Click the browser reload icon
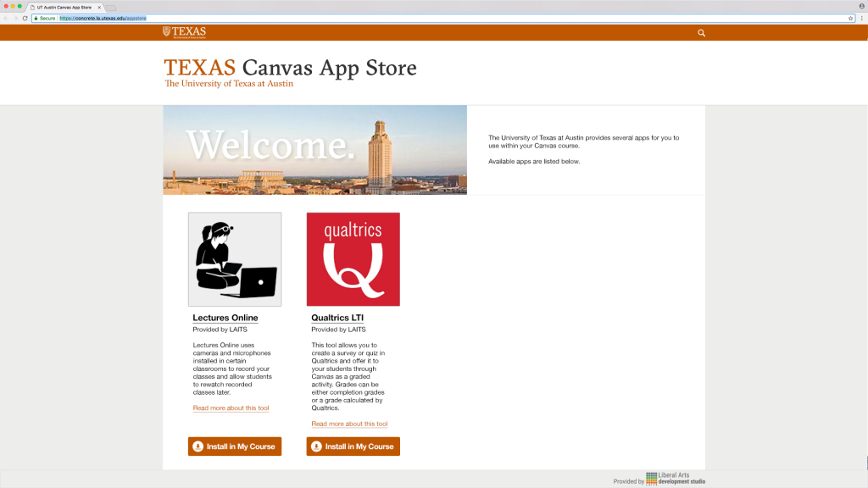Viewport: 868px width, 488px height. coord(25,19)
